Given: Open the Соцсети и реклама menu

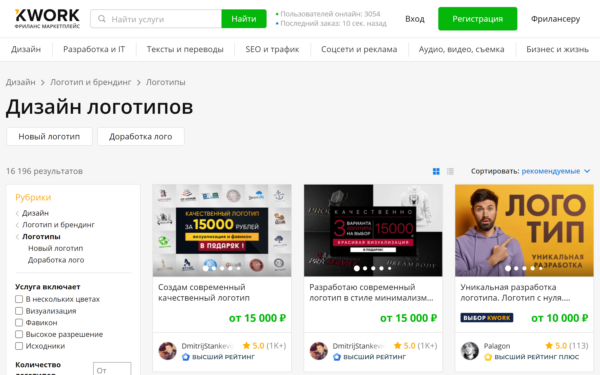Looking at the screenshot, I should [x=359, y=49].
